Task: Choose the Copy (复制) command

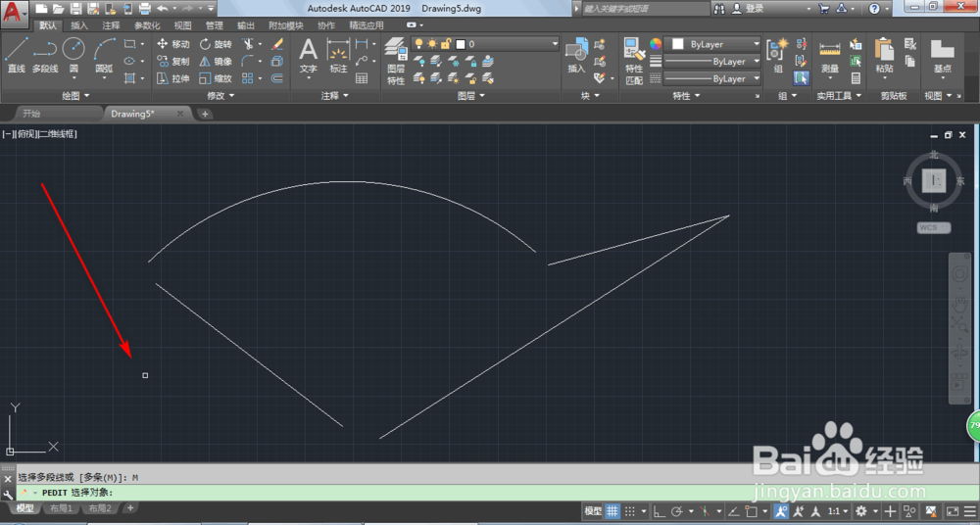Action: click(x=173, y=62)
